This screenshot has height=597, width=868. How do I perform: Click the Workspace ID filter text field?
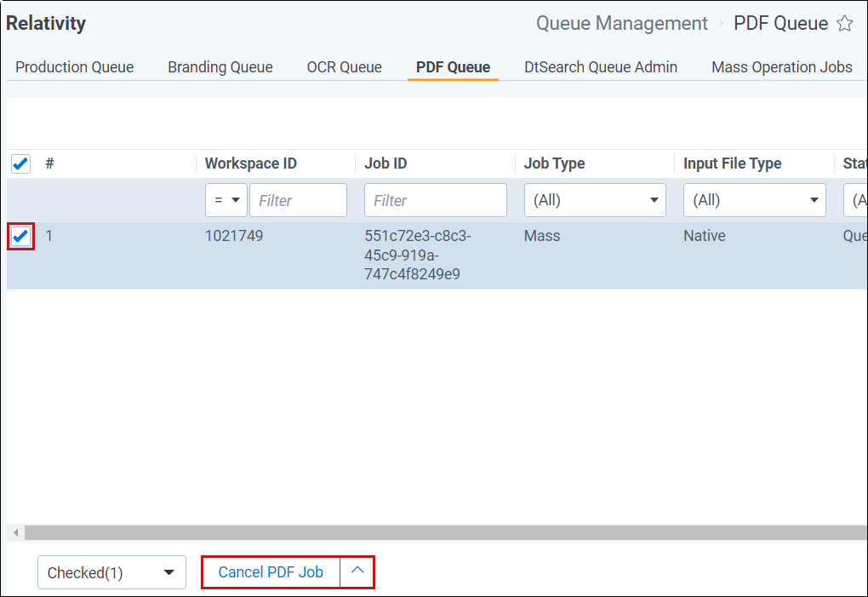[298, 200]
